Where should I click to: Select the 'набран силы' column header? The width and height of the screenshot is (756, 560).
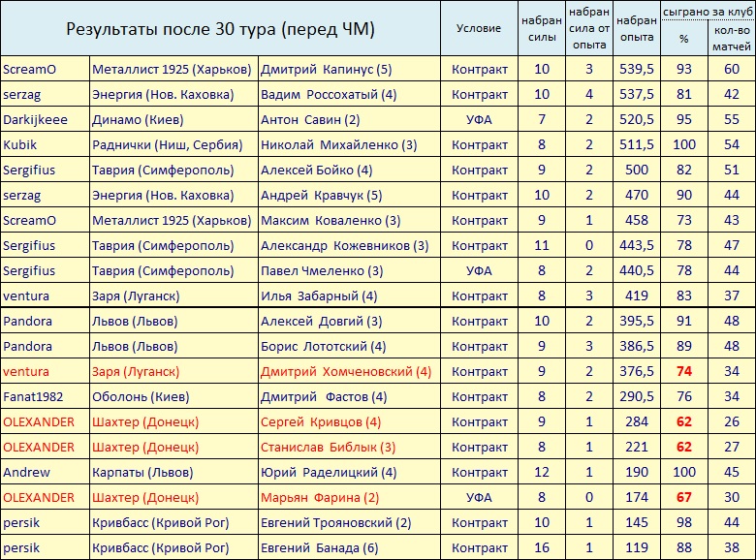542,28
